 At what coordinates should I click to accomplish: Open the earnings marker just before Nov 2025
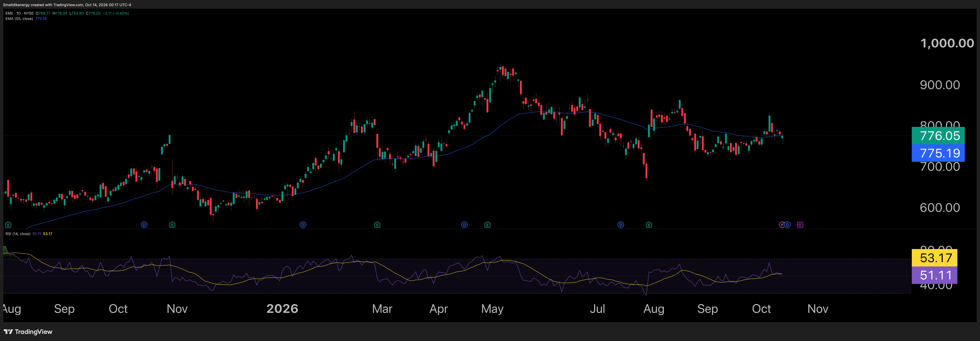click(x=172, y=225)
